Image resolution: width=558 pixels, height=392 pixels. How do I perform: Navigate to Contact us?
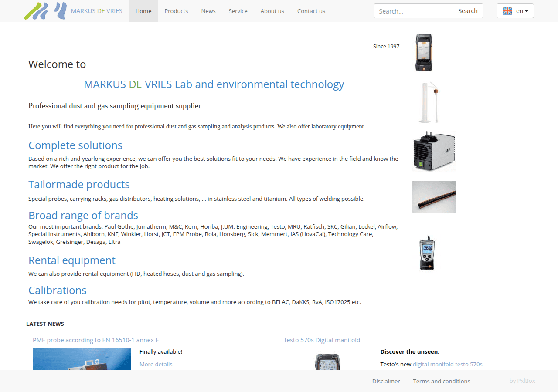pos(311,11)
